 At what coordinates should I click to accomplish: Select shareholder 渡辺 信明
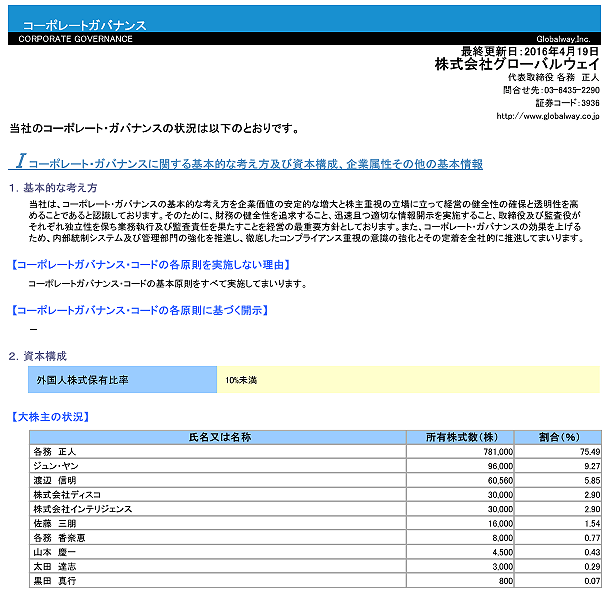coord(55,480)
